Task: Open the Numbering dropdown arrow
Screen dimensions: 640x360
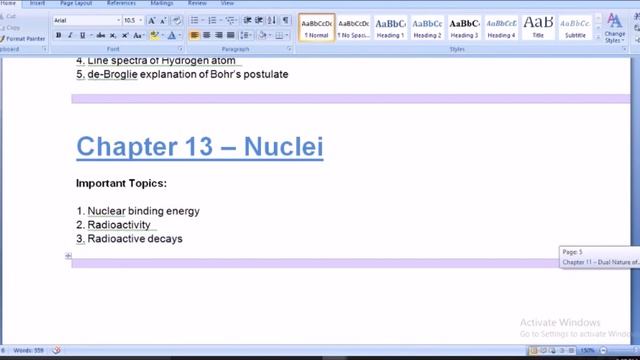Action: point(220,20)
